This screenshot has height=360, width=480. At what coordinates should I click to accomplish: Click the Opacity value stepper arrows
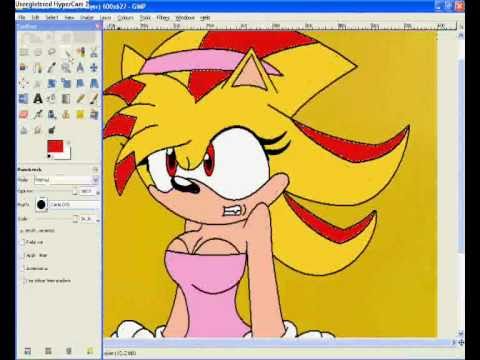98,192
